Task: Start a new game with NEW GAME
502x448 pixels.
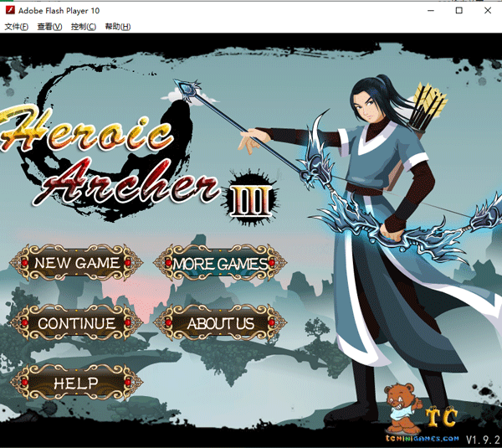Action: pyautogui.click(x=76, y=263)
